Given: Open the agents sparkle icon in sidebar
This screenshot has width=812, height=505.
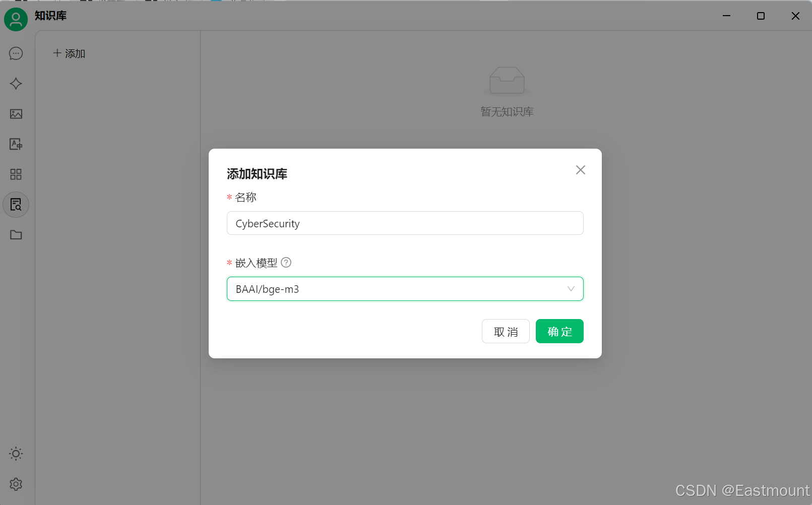Looking at the screenshot, I should coord(16,84).
